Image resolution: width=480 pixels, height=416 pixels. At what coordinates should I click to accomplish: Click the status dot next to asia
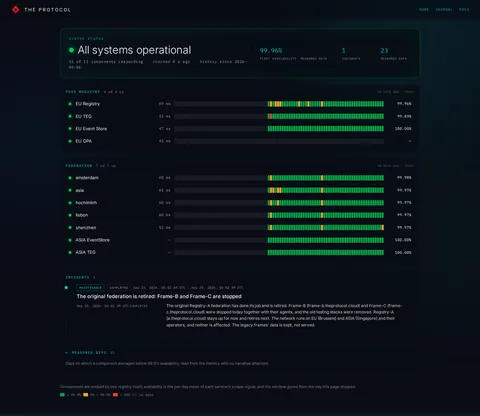click(70, 190)
